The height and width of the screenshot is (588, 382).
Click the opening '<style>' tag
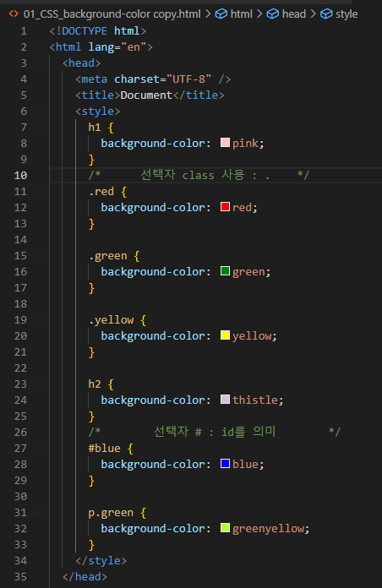(x=97, y=111)
